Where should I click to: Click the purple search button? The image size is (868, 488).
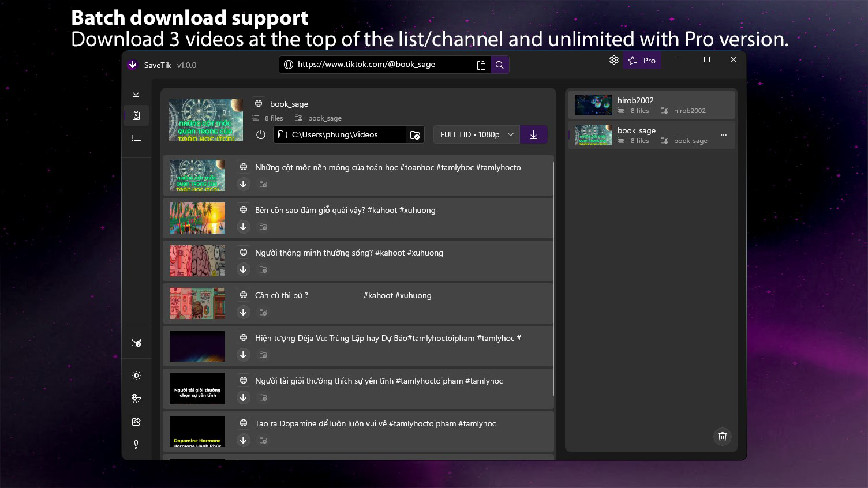(x=500, y=65)
